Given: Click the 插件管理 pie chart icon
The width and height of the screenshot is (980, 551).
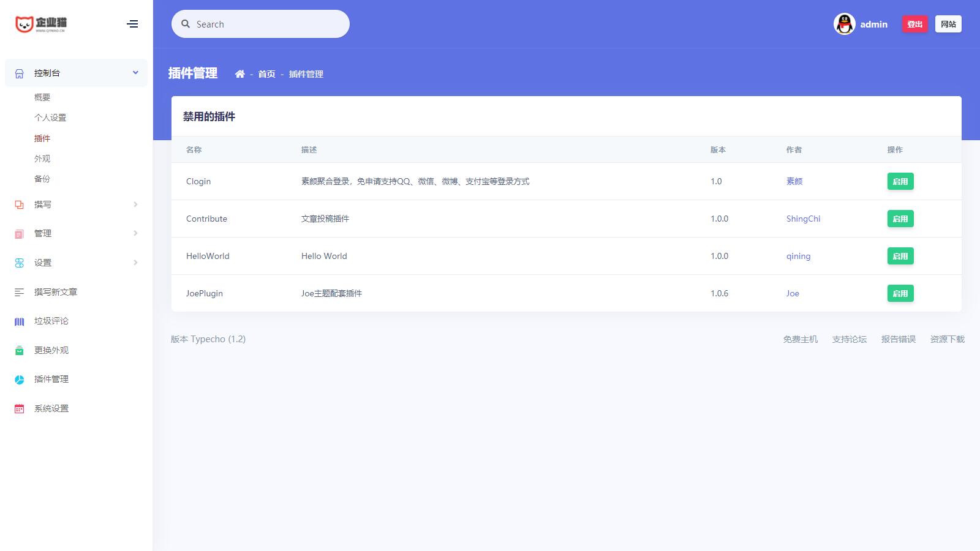Looking at the screenshot, I should (20, 380).
